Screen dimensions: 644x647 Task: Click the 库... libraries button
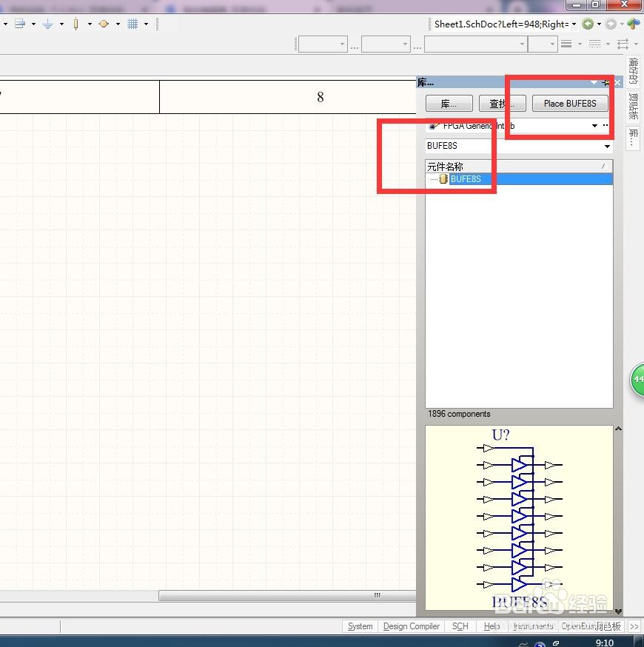449,103
